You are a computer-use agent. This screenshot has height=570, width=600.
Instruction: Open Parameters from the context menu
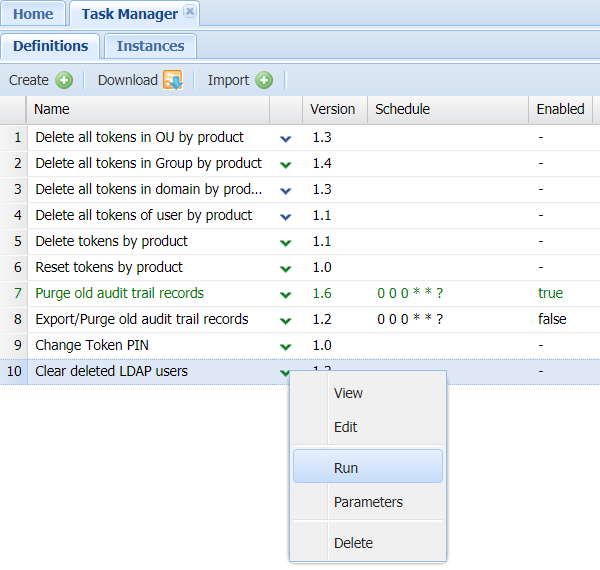[368, 502]
